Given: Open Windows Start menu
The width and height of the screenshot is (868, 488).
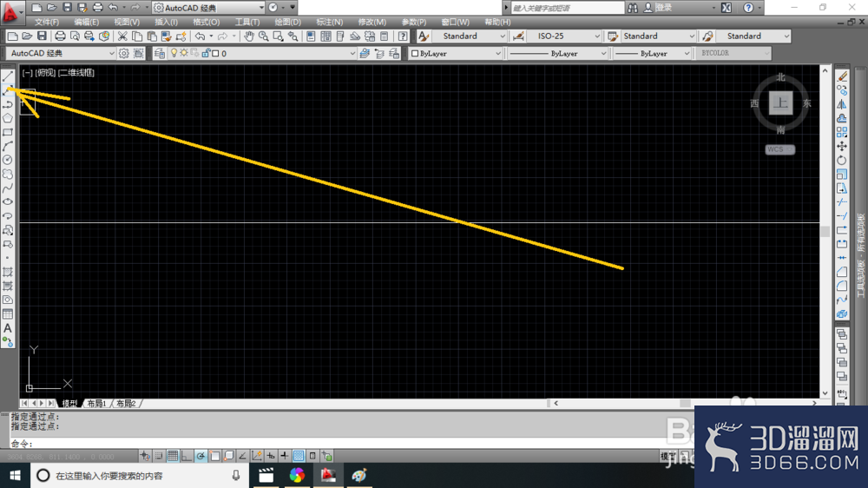Looking at the screenshot, I should (x=15, y=475).
